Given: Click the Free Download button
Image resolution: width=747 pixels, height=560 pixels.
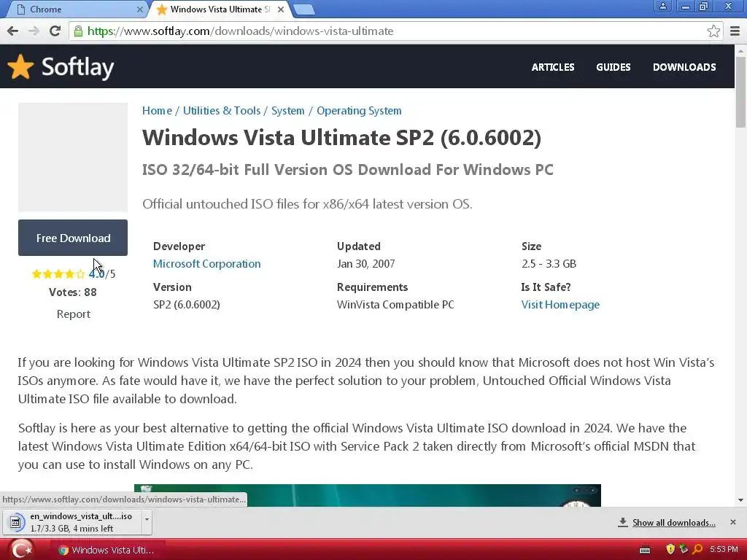Looking at the screenshot, I should (73, 238).
